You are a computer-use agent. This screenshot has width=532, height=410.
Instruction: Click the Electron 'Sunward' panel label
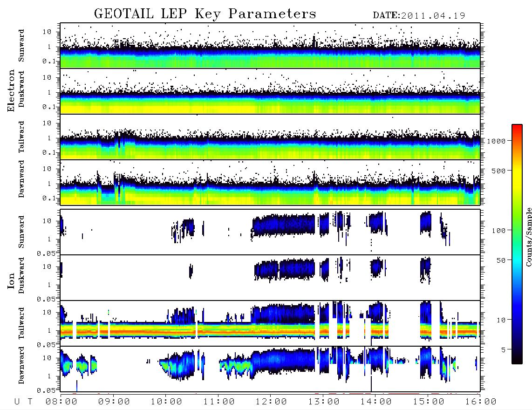point(21,46)
